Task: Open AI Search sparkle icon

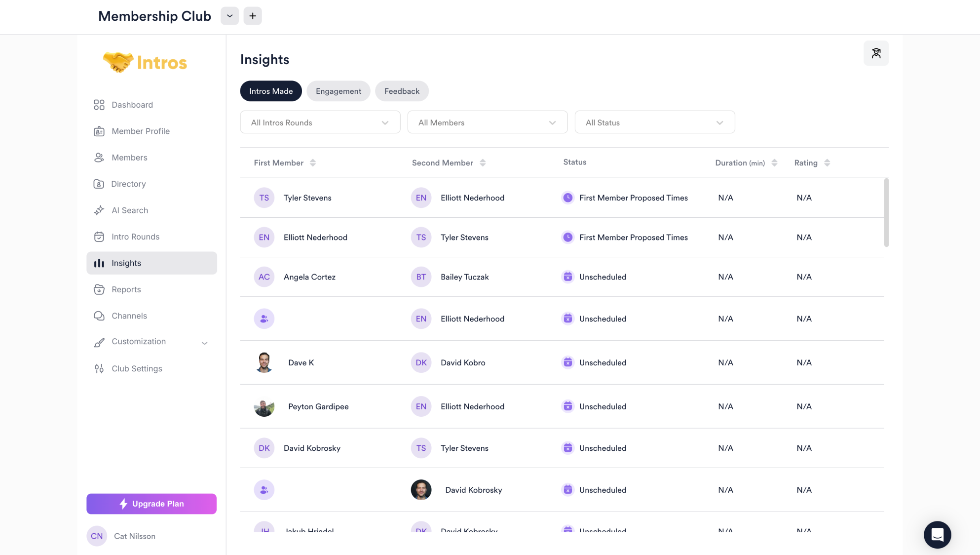Action: [99, 210]
